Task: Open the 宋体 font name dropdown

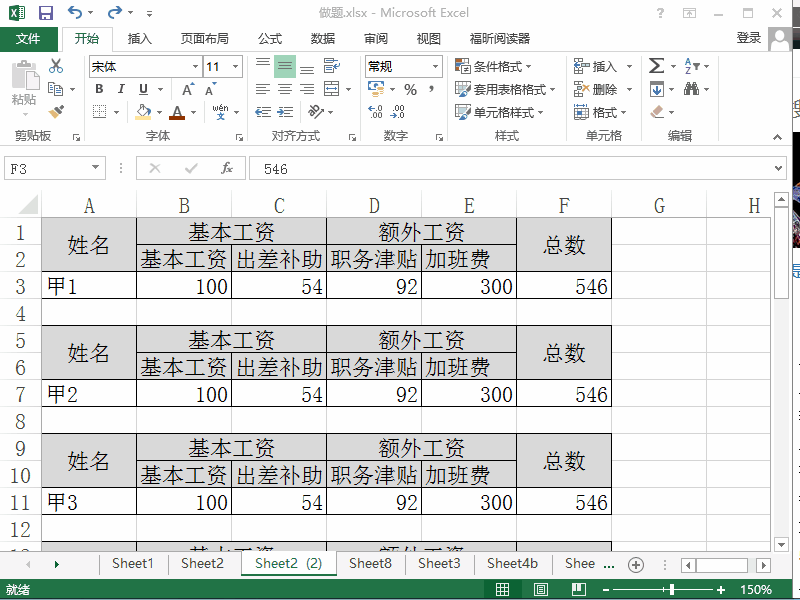Action: pyautogui.click(x=197, y=65)
